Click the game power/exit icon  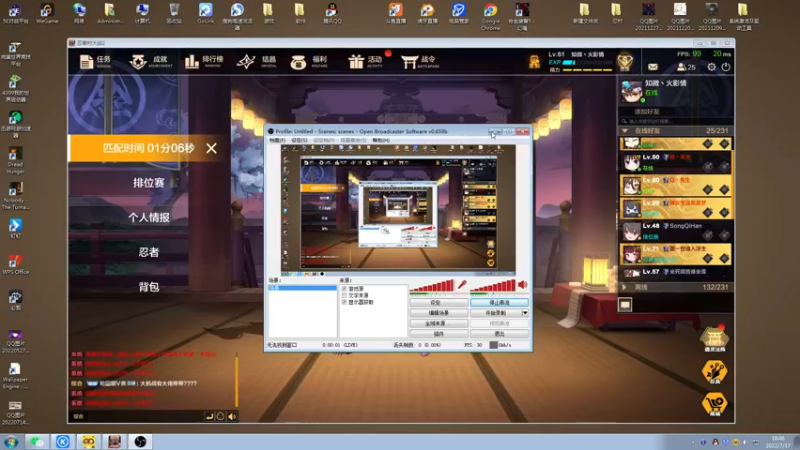point(726,67)
